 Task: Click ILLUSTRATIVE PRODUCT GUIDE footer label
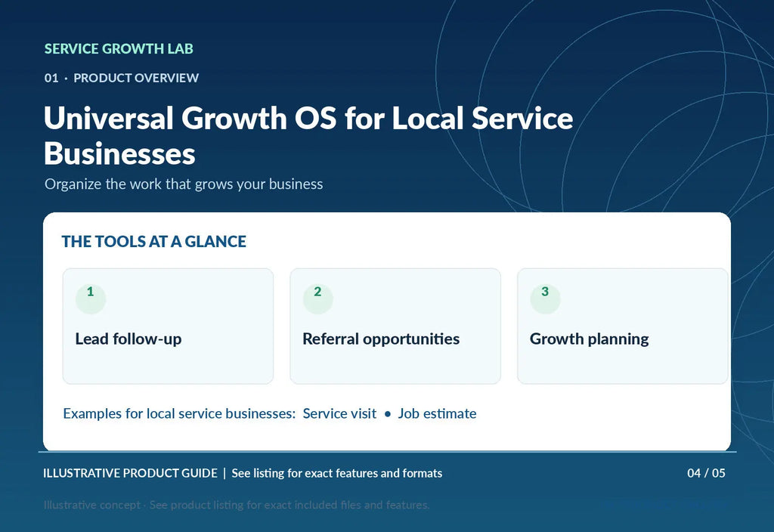tap(130, 473)
